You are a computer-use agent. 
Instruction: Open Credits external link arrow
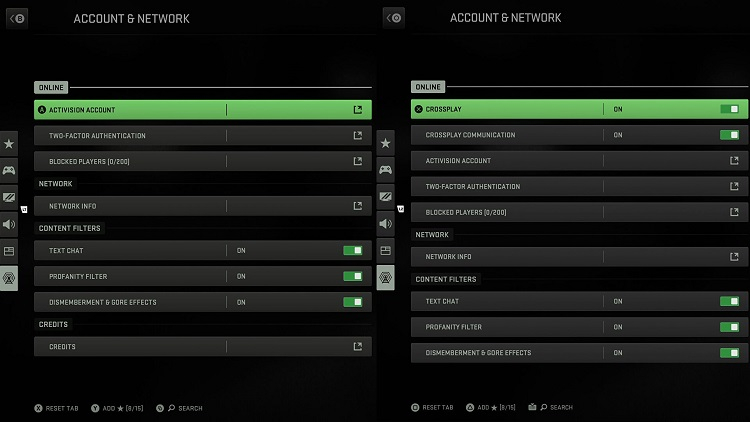point(357,347)
